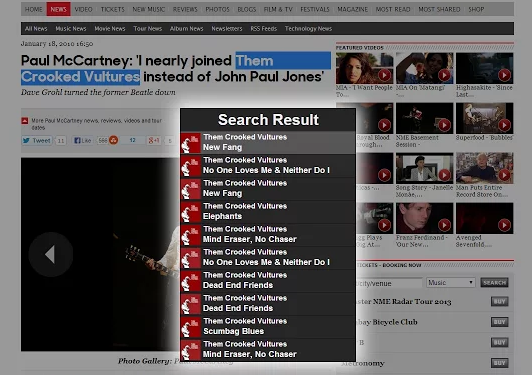This screenshot has width=532, height=375.
Task: Click the album icon beside Elephants
Action: 191,212
